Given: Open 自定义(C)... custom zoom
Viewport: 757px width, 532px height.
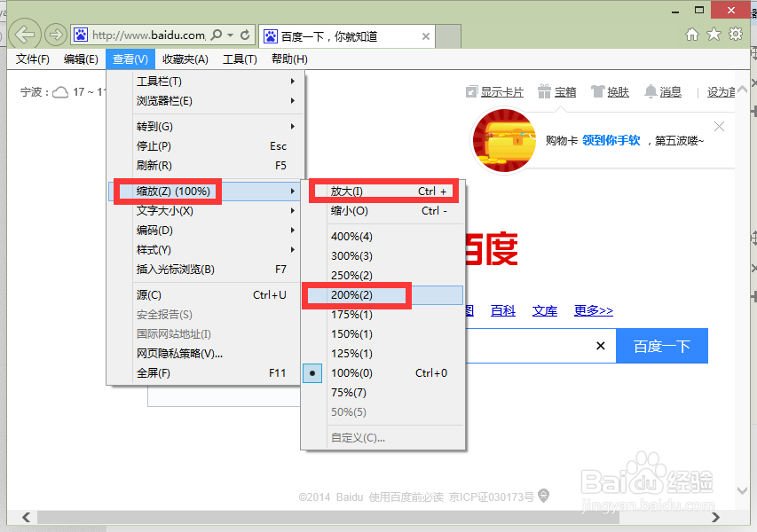Looking at the screenshot, I should pyautogui.click(x=382, y=438).
